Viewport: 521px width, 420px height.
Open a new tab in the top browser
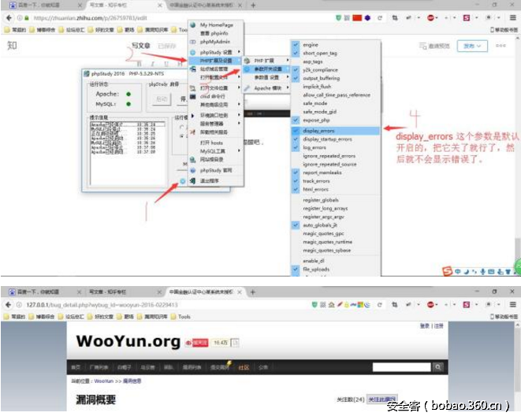click(x=253, y=5)
